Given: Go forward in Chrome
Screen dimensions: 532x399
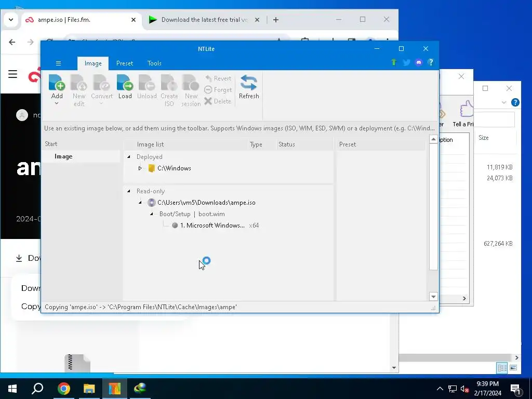Looking at the screenshot, I should click(x=31, y=42).
